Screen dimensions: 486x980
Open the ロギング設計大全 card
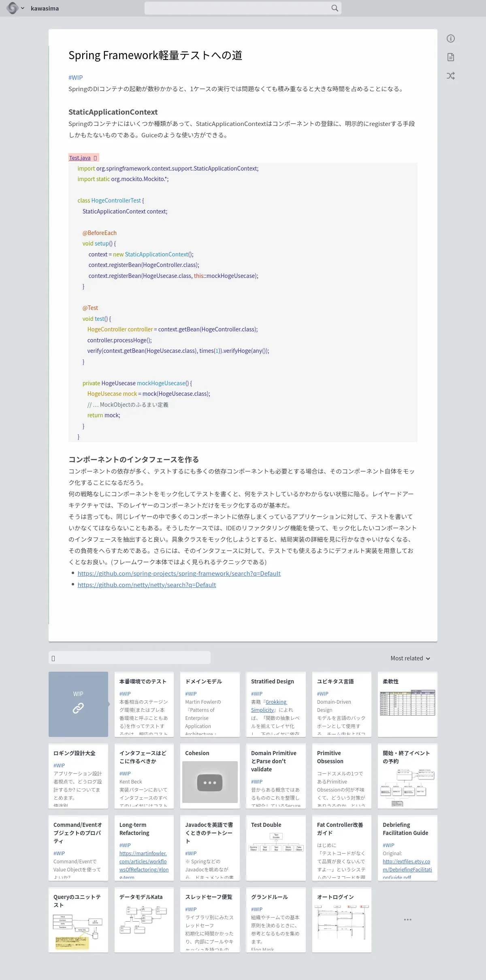click(x=78, y=776)
